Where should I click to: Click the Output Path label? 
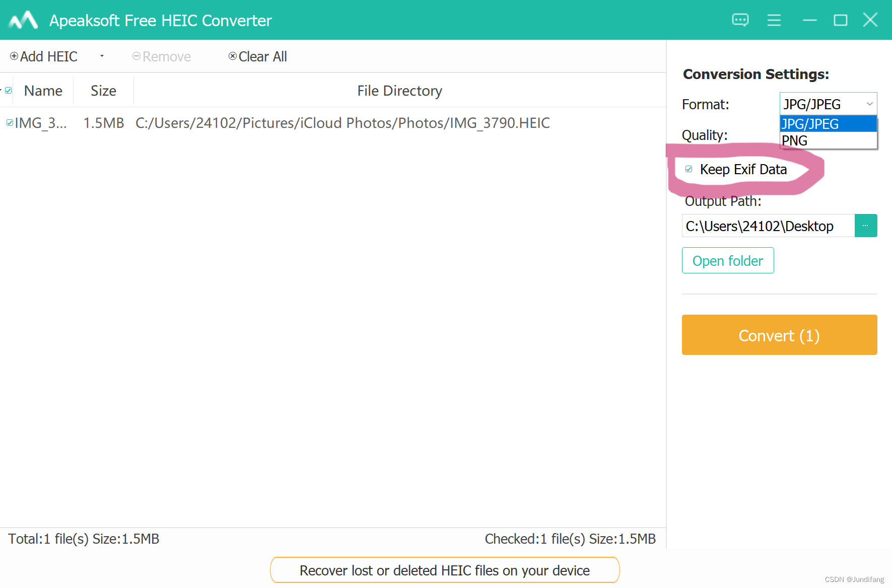tap(723, 201)
